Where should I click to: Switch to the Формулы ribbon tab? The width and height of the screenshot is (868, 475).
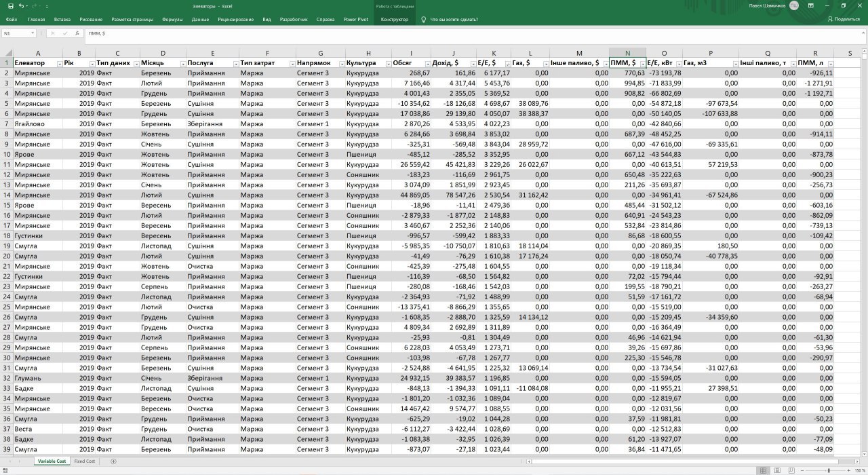pyautogui.click(x=172, y=19)
